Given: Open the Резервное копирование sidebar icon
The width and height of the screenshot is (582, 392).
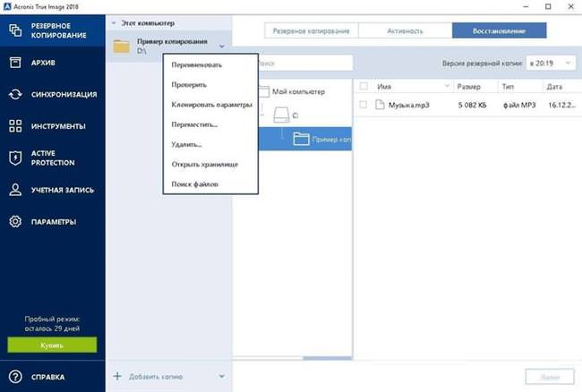Looking at the screenshot, I should point(15,30).
